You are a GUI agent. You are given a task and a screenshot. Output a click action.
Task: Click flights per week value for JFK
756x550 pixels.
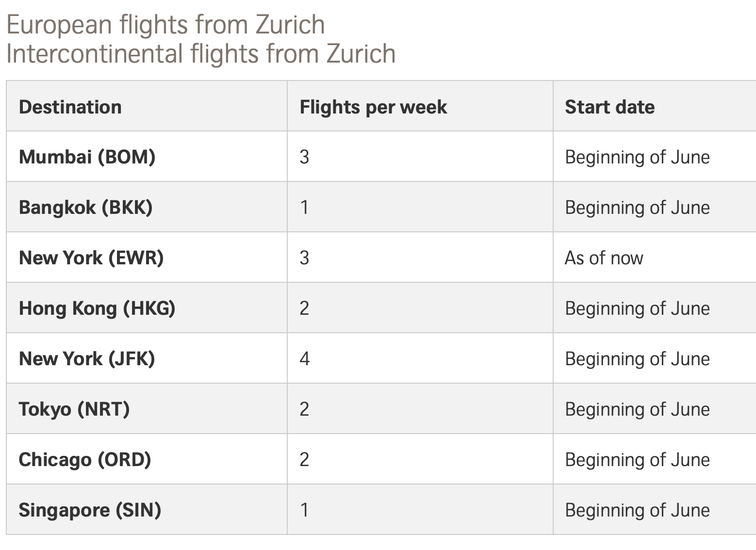(x=304, y=358)
